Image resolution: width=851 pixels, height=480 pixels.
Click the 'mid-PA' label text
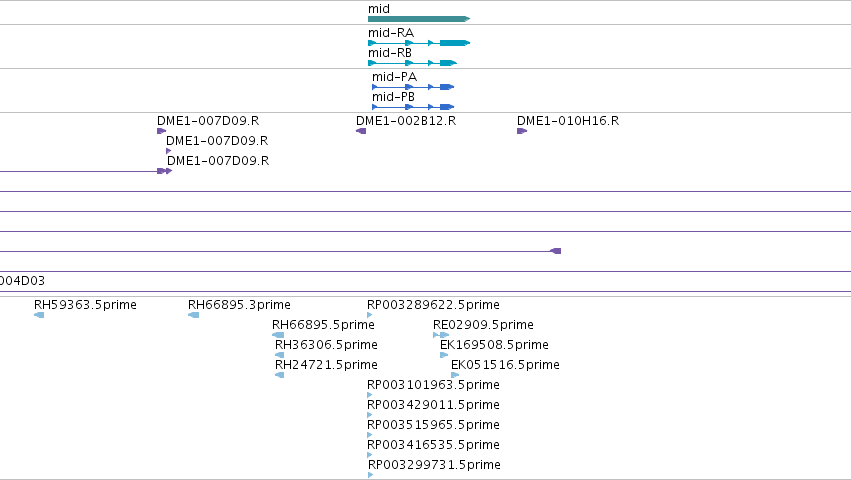pyautogui.click(x=395, y=77)
